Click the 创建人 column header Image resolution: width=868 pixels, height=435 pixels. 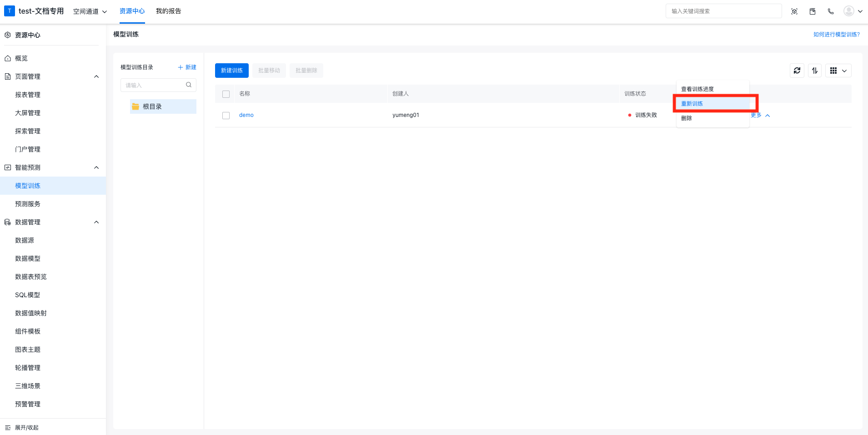coord(401,94)
